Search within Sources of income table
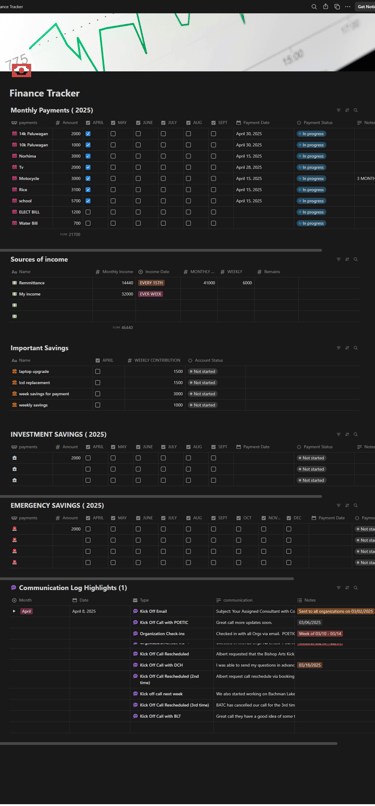This screenshot has height=806, width=375. [355, 259]
